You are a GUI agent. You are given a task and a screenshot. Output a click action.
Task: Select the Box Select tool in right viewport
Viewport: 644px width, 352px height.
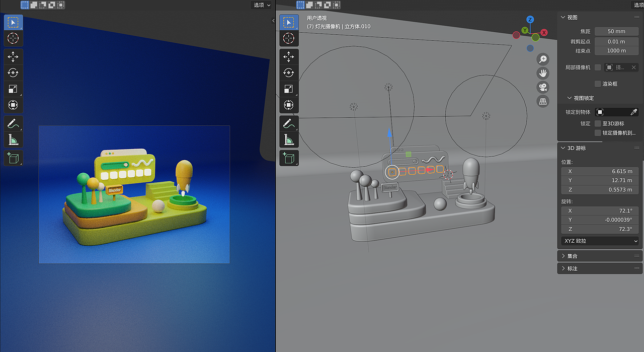click(x=289, y=23)
